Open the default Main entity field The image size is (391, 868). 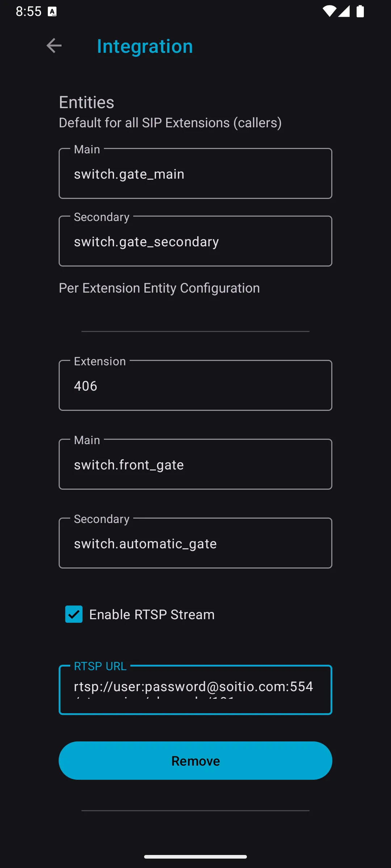point(195,173)
